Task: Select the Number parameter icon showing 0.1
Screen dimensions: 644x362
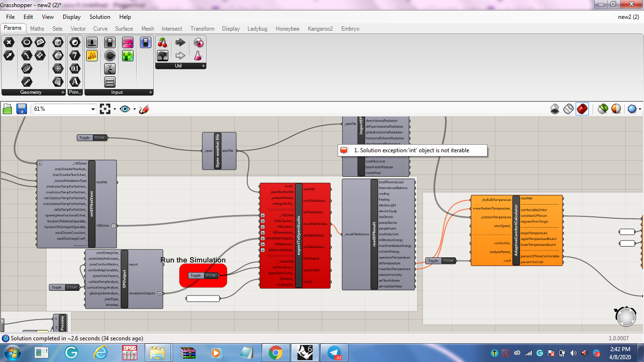Action: pyautogui.click(x=75, y=69)
